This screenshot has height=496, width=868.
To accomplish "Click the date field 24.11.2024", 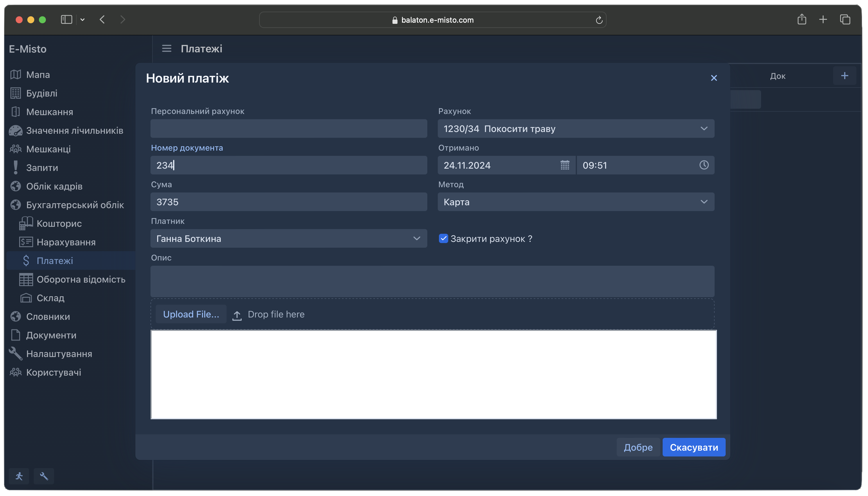I will (x=506, y=165).
